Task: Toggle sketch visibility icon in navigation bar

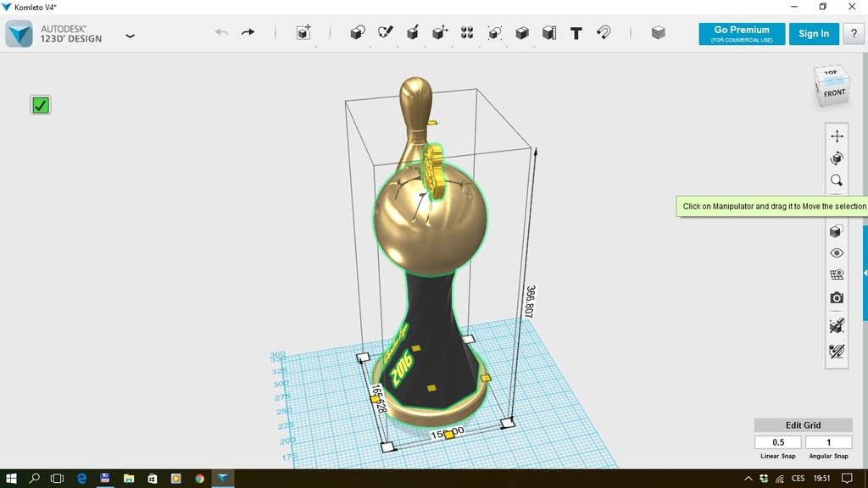Action: [837, 326]
